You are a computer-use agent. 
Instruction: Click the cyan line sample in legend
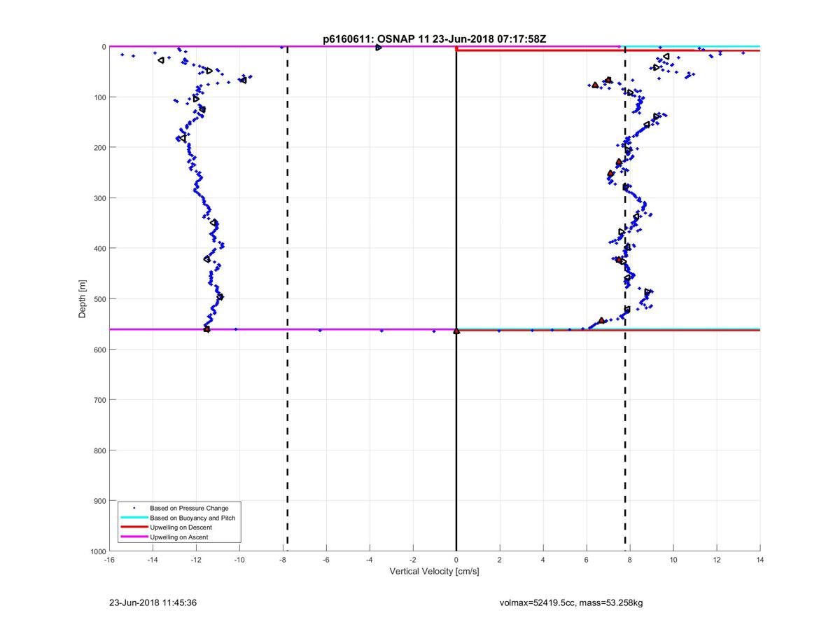tap(133, 518)
